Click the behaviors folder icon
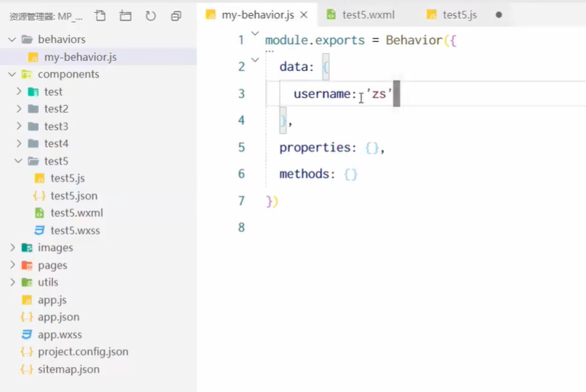Viewport: 586px width, 392px height. tap(27, 40)
